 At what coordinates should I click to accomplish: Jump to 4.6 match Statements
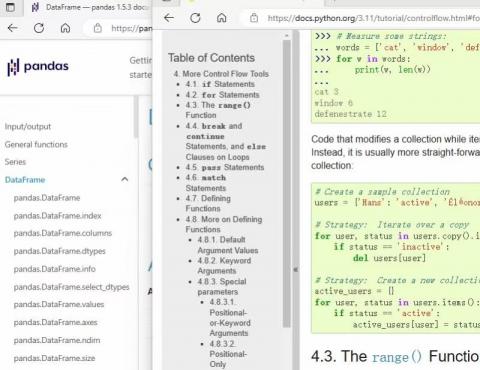coord(206,183)
